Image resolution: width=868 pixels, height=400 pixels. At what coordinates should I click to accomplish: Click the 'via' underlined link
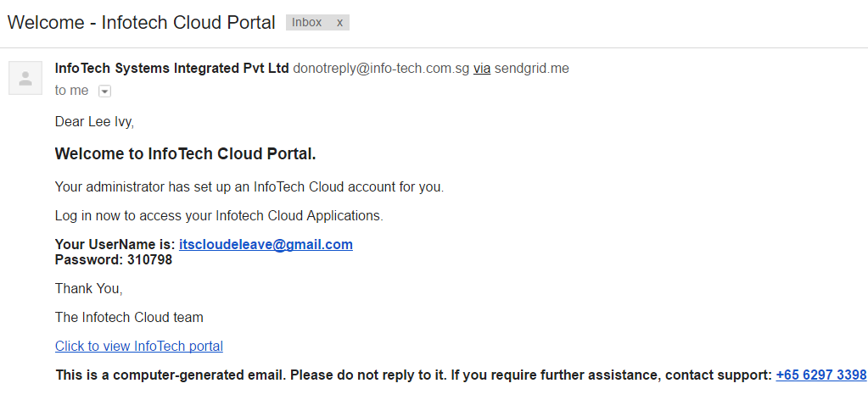pyautogui.click(x=482, y=69)
